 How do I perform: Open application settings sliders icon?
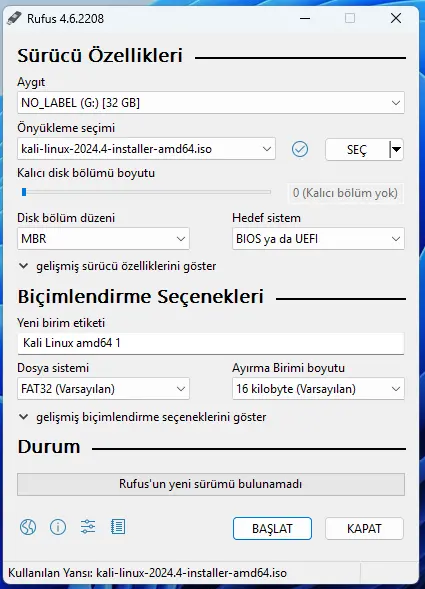point(88,527)
